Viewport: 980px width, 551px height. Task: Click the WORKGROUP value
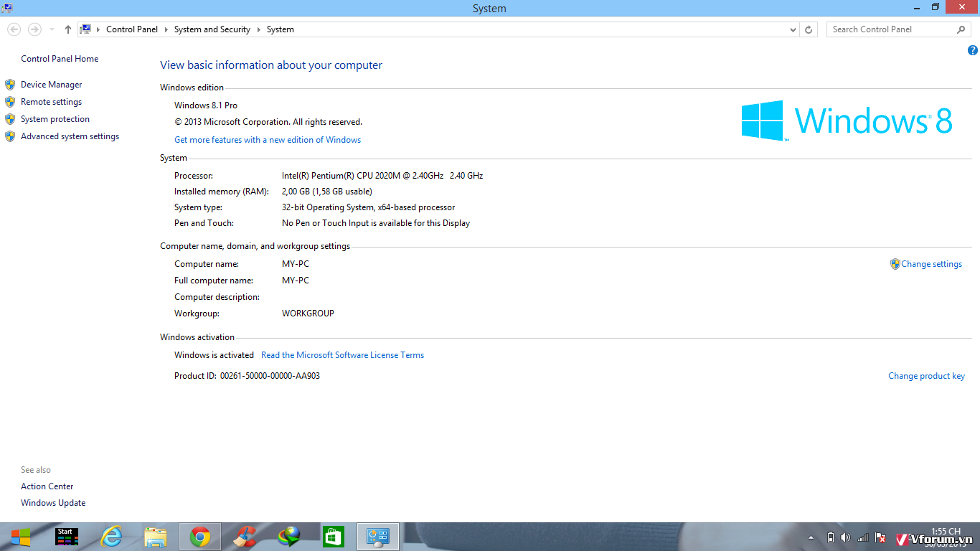tap(308, 314)
